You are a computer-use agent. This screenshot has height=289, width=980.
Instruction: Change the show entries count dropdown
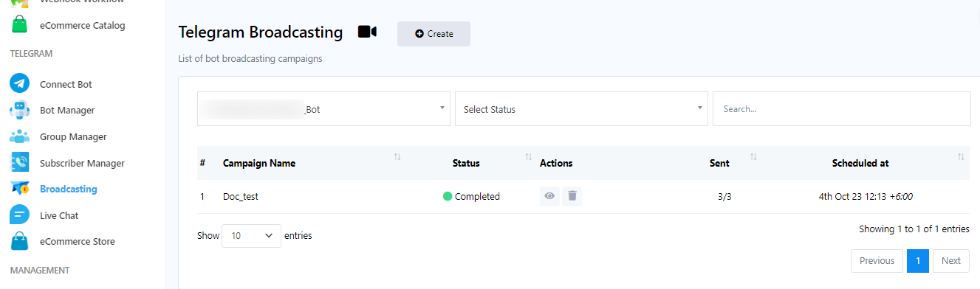251,236
